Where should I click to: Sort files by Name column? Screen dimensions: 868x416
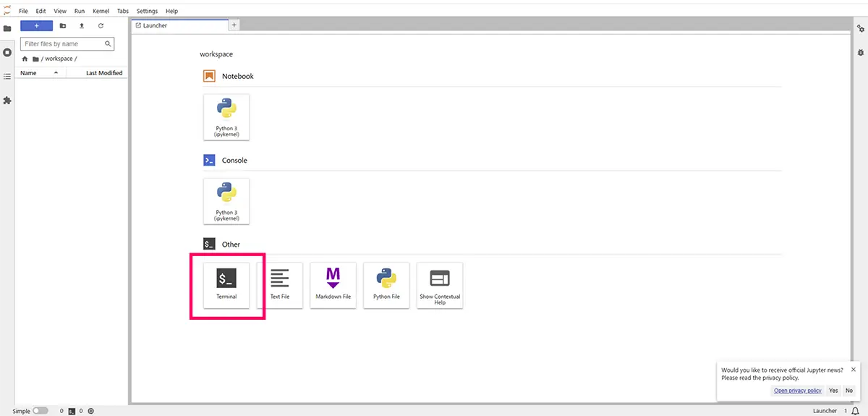pos(29,73)
